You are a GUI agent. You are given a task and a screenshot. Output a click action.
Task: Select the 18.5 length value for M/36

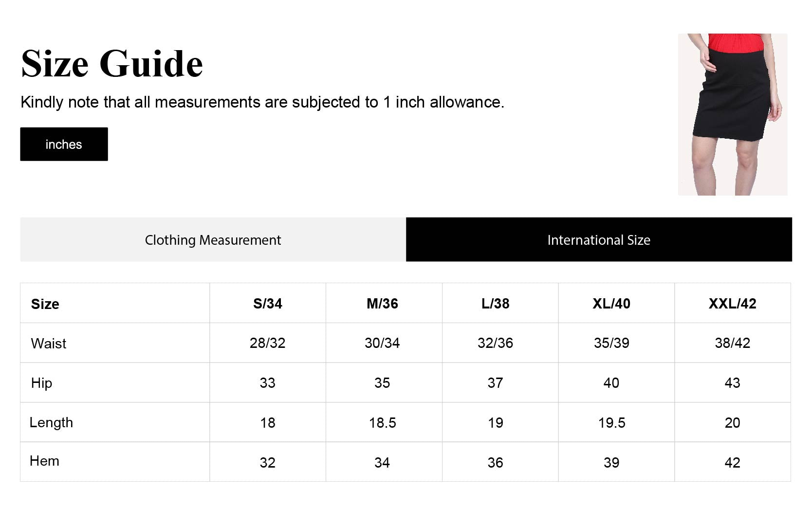[x=382, y=422]
